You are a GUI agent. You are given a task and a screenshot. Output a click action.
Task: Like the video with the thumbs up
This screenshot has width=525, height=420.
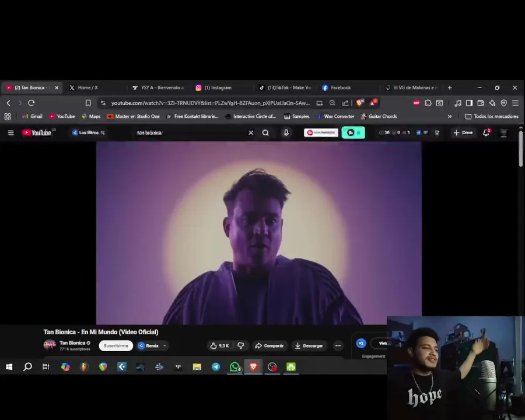click(x=220, y=346)
